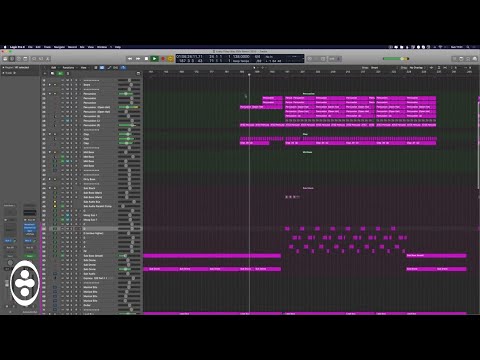
Task: Stop playback with the Stop button
Action: click(x=146, y=59)
